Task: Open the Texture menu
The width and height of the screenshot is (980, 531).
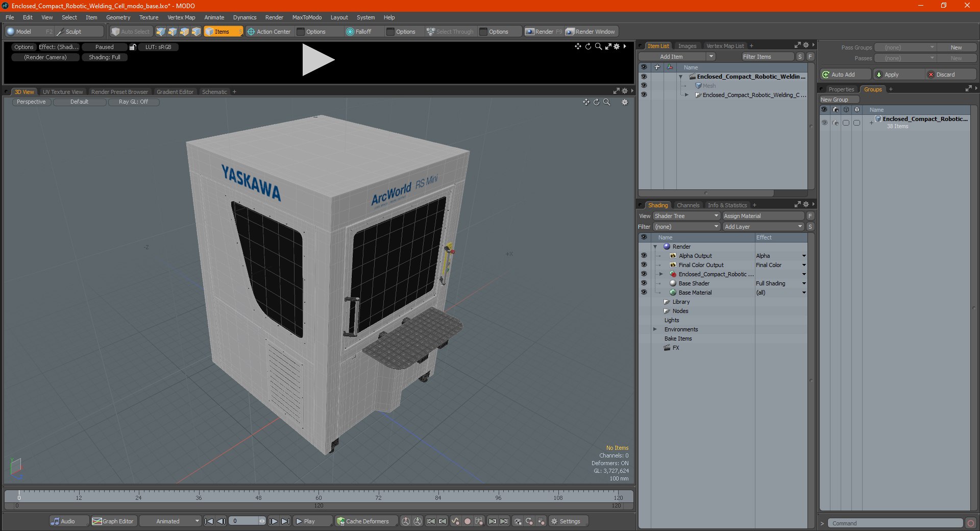Action: tap(149, 17)
